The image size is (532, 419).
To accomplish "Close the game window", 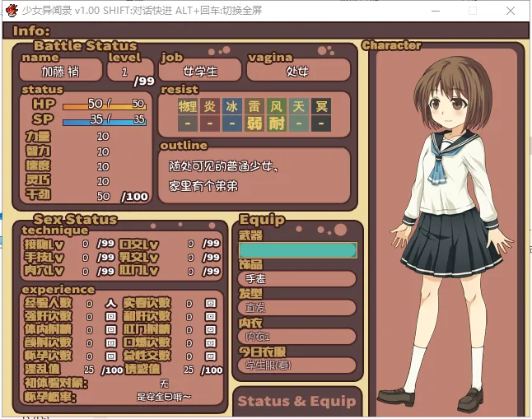I will 511,11.
